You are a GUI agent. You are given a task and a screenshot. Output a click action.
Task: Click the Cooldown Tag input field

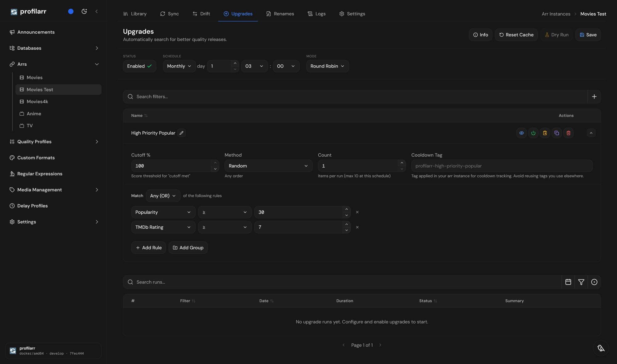[x=502, y=166]
